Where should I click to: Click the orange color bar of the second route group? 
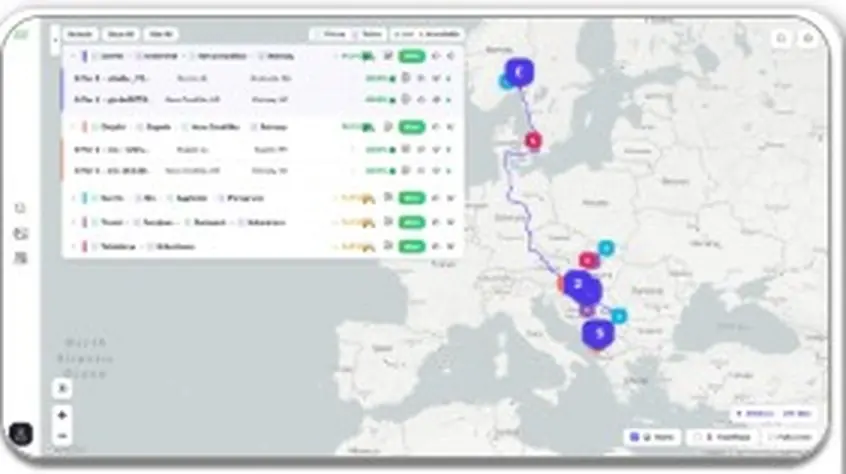click(x=84, y=127)
